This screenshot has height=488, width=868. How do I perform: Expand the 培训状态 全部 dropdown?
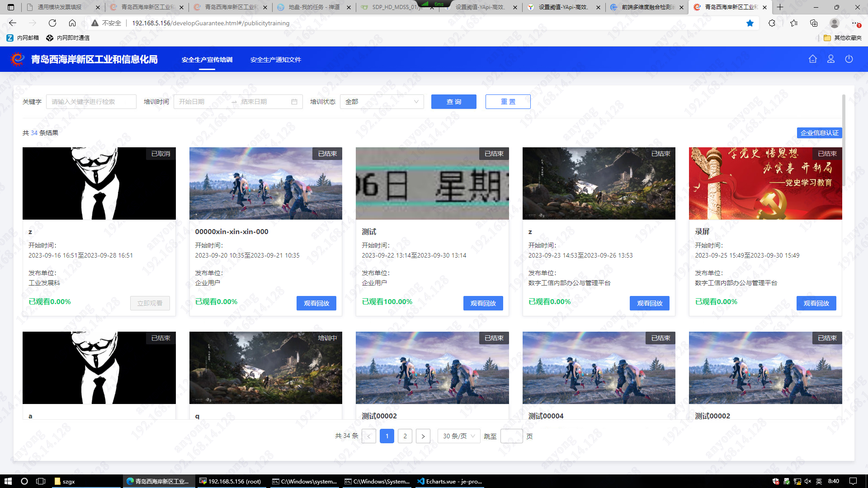382,102
